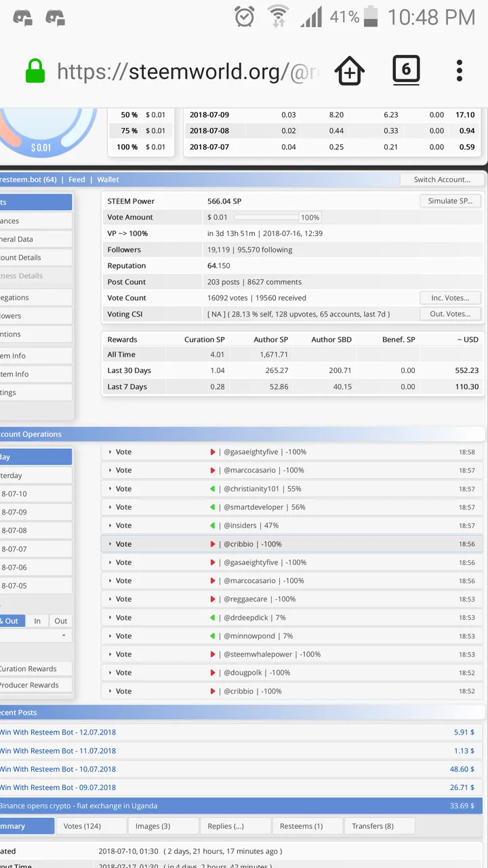Screen dimensions: 488x868
Task: Expand the @drdeepdick vote row
Action: pos(293,617)
